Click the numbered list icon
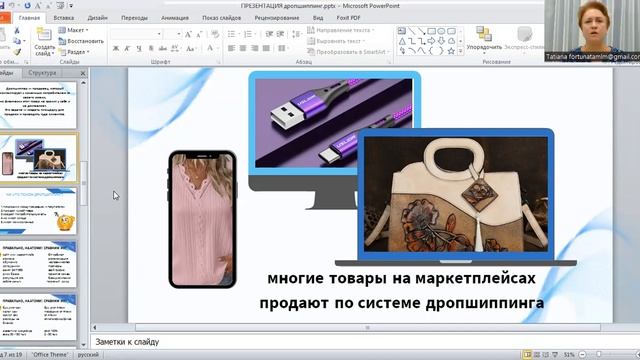This screenshot has width=640, height=360. [x=248, y=34]
